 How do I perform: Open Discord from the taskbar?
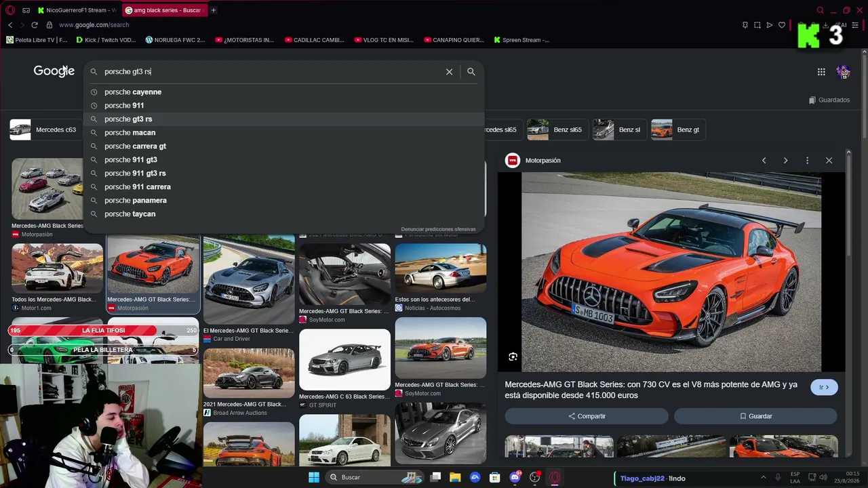(x=515, y=477)
